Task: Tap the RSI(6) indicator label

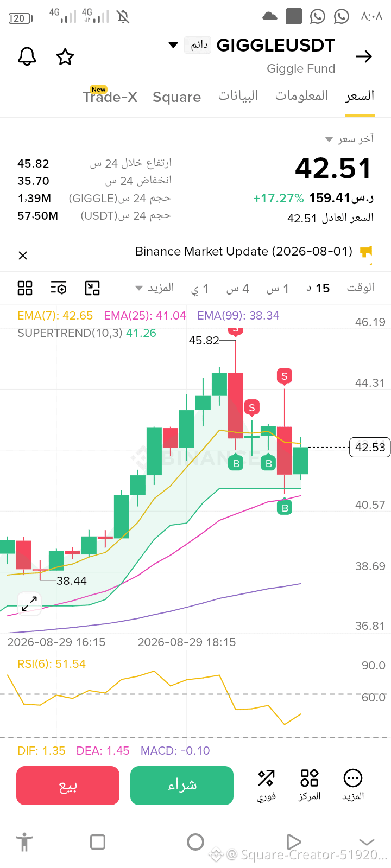Action: [52, 664]
